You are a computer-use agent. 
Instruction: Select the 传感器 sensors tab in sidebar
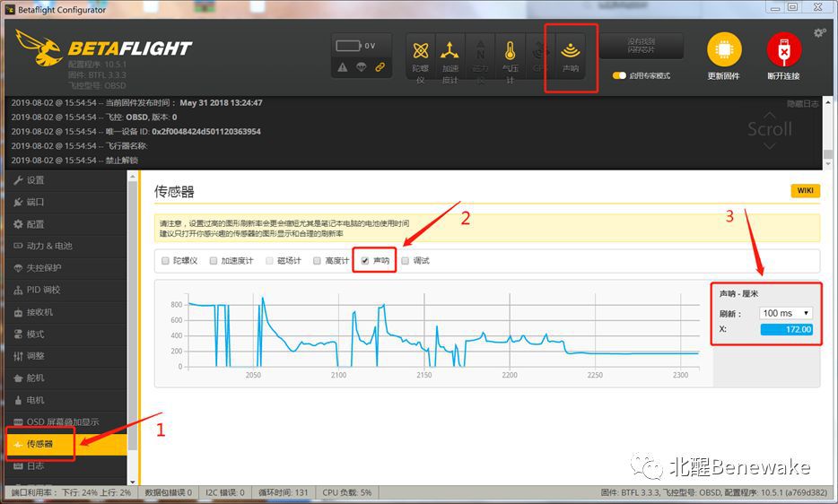coord(66,444)
